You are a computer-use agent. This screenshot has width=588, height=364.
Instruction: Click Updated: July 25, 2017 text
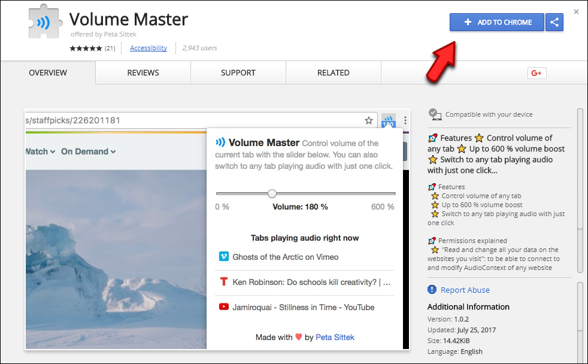[x=462, y=330]
